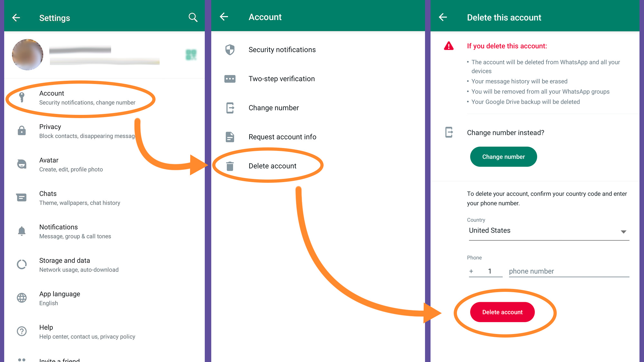Expand the Country dropdown arrow
The width and height of the screenshot is (644, 362).
(623, 232)
